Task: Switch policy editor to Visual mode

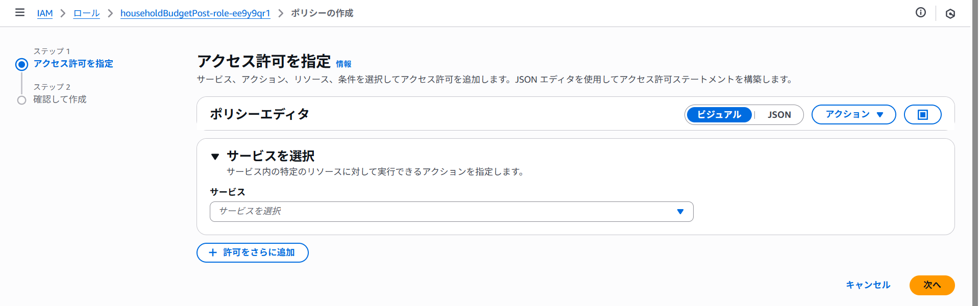Action: click(x=719, y=115)
